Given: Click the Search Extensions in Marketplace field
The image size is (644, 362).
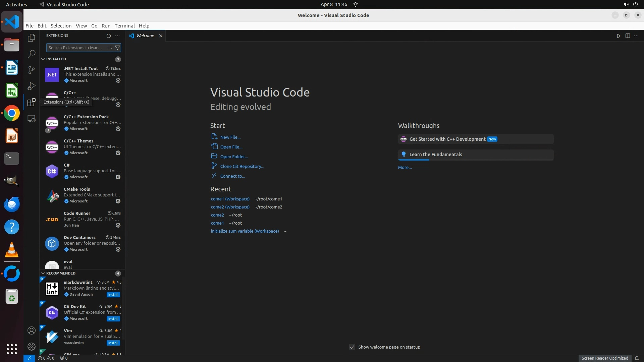Looking at the screenshot, I should [x=75, y=48].
